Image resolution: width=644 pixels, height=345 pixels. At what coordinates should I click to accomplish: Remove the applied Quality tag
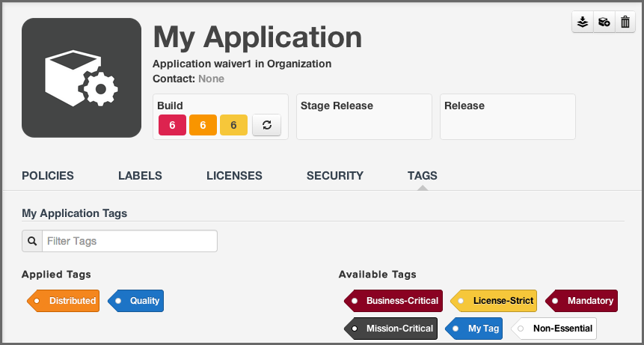135,301
